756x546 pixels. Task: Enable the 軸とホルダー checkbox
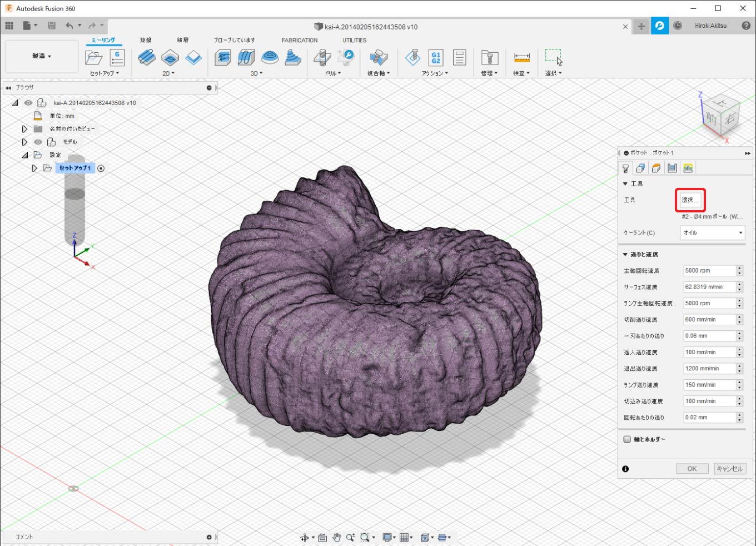(x=628, y=439)
